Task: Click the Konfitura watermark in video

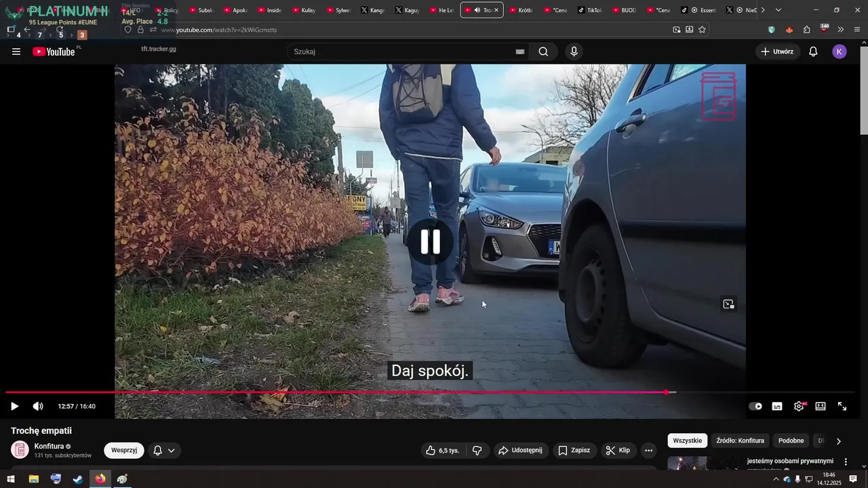Action: coord(719,96)
